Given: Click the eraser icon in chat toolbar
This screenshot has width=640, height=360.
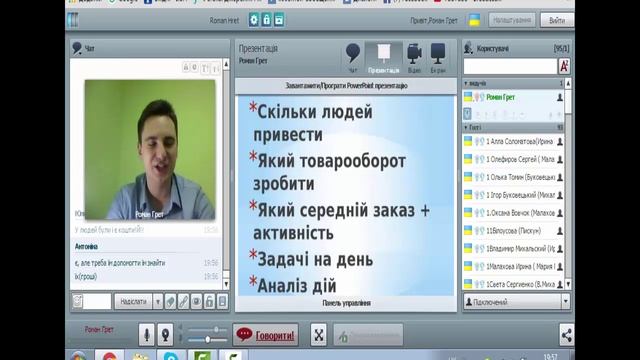Looking at the screenshot, I should coord(171,302).
